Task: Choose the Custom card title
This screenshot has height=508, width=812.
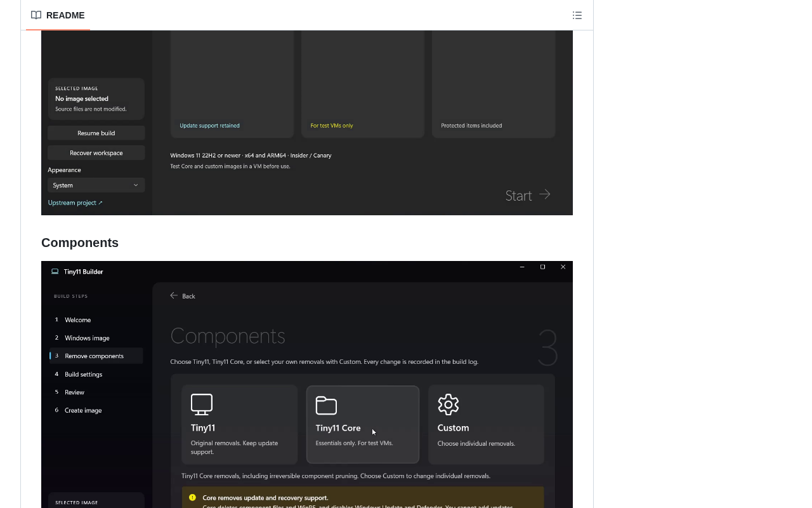Action: (x=454, y=428)
